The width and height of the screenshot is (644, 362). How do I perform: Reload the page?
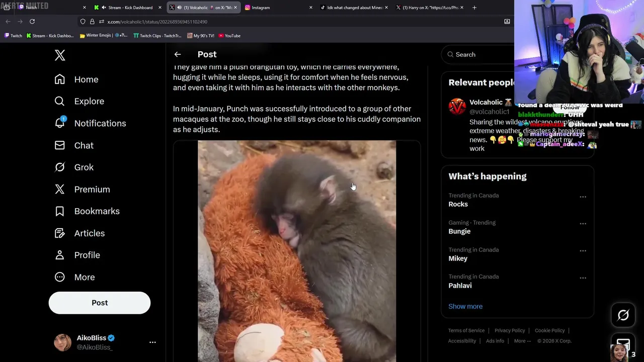pyautogui.click(x=32, y=22)
